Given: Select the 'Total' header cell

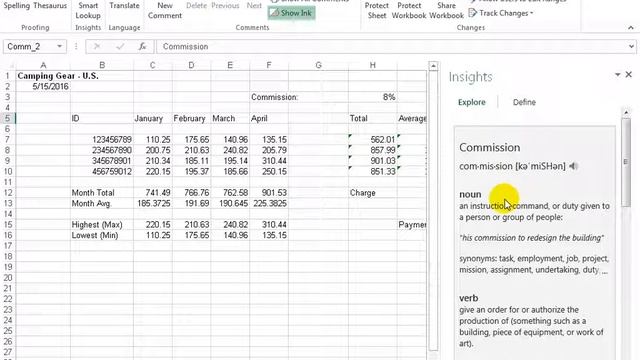Looking at the screenshot, I should (x=373, y=118).
